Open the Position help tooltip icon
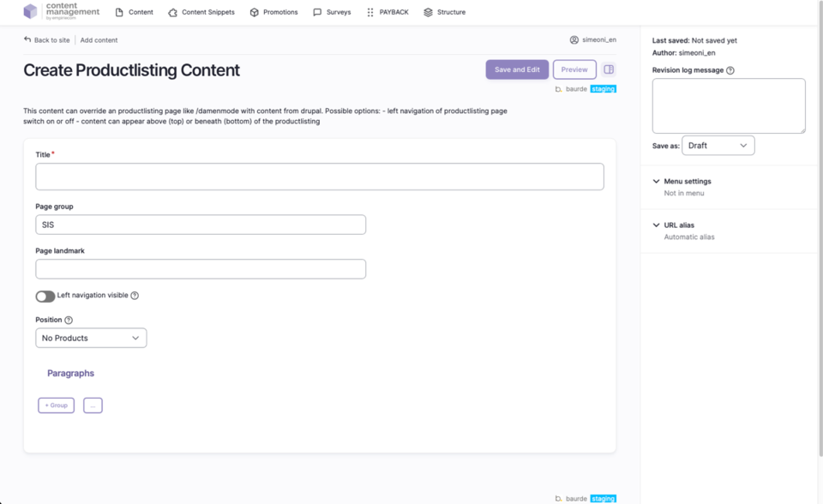Viewport: 823px width, 504px height. tap(67, 319)
